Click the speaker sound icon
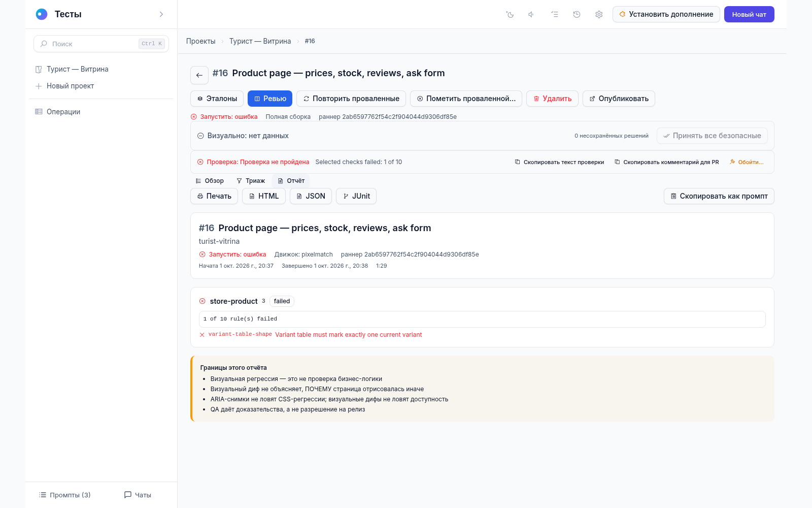812x508 pixels. click(531, 14)
